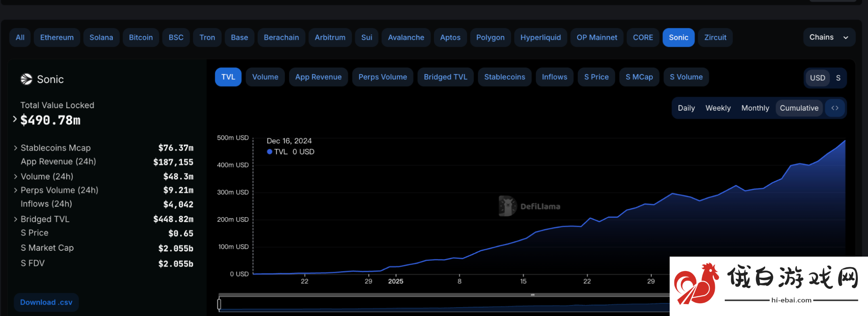Toggle the Inflows chart metric
The width and height of the screenshot is (868, 316).
(x=554, y=77)
